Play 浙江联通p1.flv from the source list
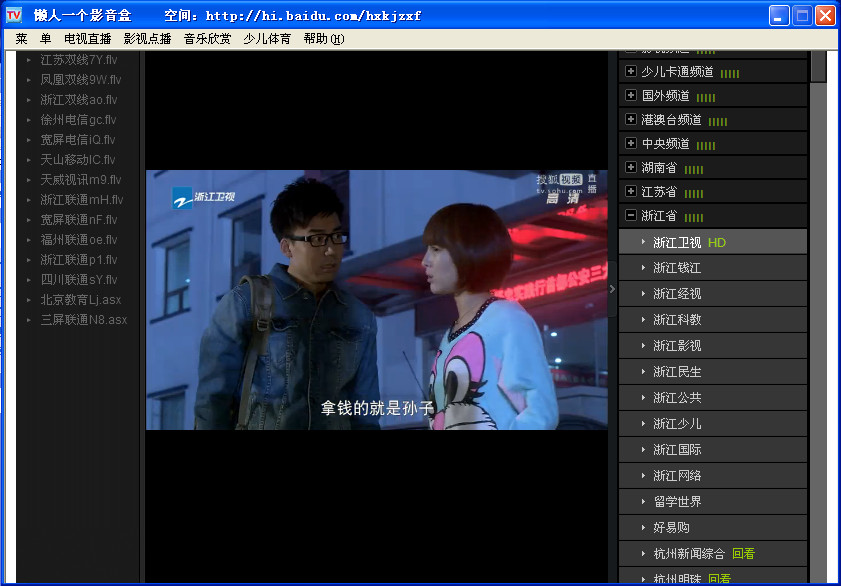The image size is (841, 586). [79, 259]
